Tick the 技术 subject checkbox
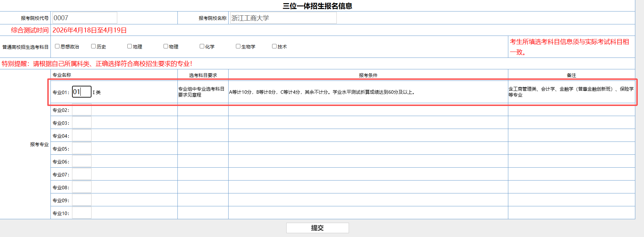Screen dimensions: 644x237 274,46
